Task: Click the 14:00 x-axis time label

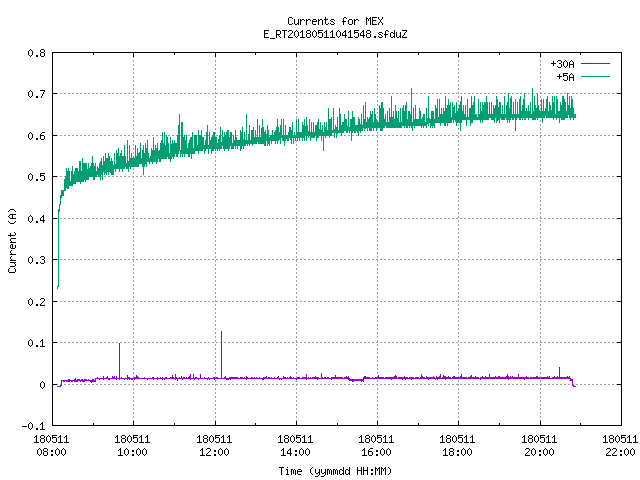Action: [x=295, y=452]
